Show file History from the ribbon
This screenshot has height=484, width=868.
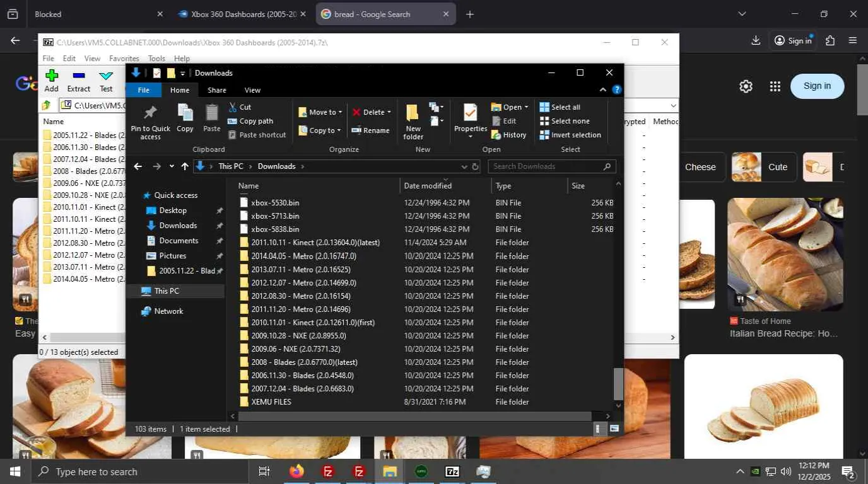509,135
